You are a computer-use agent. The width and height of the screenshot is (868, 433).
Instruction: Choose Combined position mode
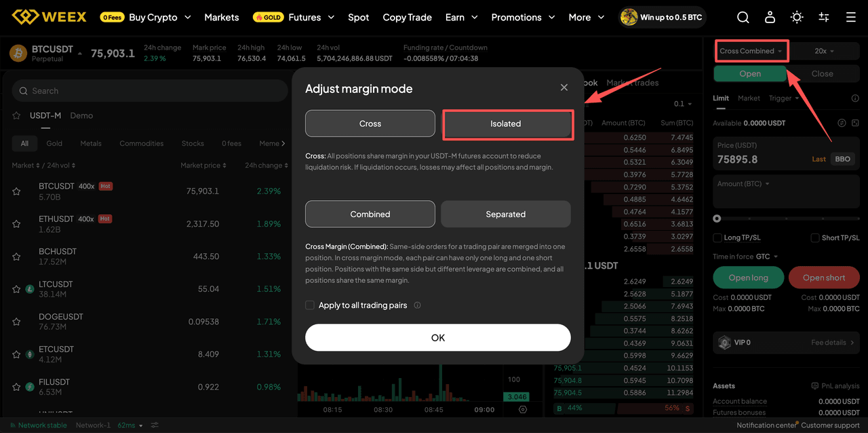370,214
